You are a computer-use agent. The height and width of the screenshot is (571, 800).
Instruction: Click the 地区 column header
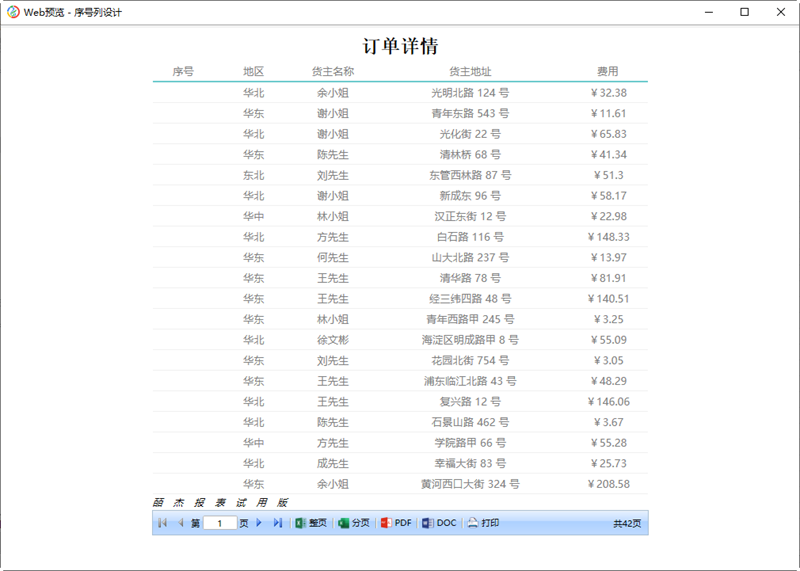(x=254, y=72)
